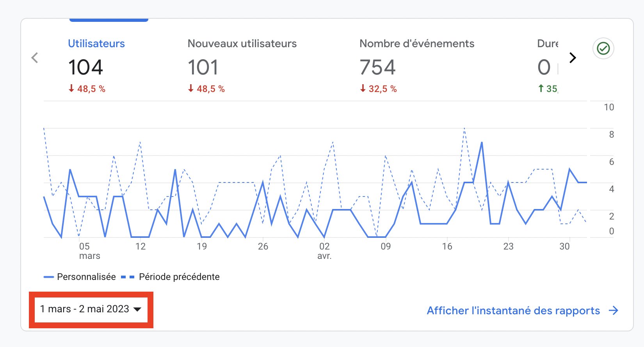Viewport: 644px width, 347px height.
Task: Go to previous metrics with left chevron
Action: pyautogui.click(x=35, y=58)
